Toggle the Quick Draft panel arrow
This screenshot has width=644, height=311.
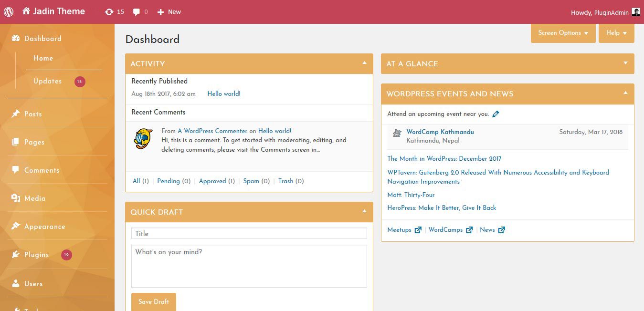click(364, 211)
